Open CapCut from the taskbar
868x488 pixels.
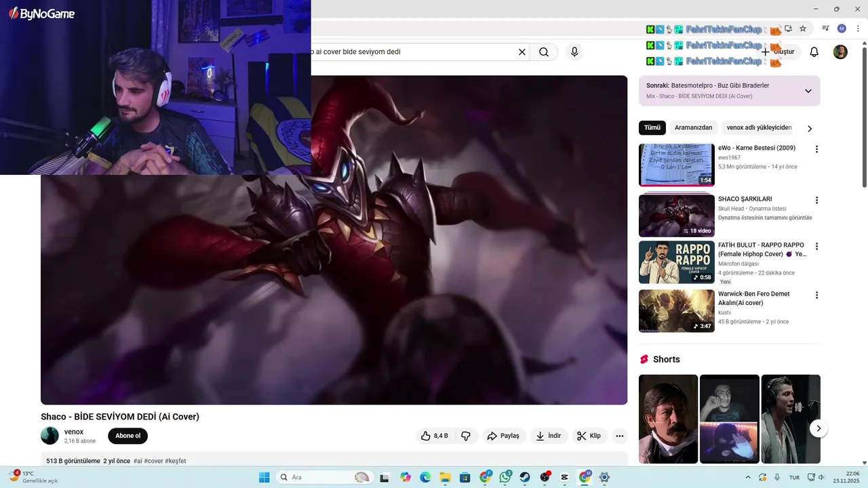click(x=565, y=477)
